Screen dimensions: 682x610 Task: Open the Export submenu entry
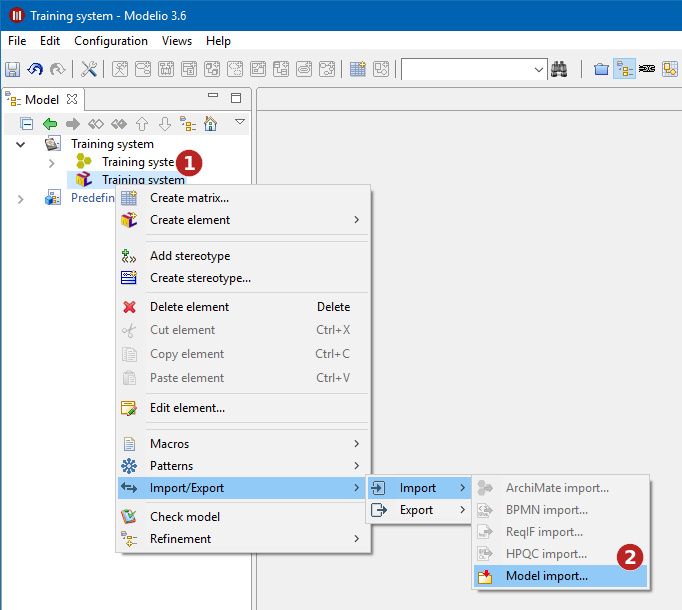point(419,510)
